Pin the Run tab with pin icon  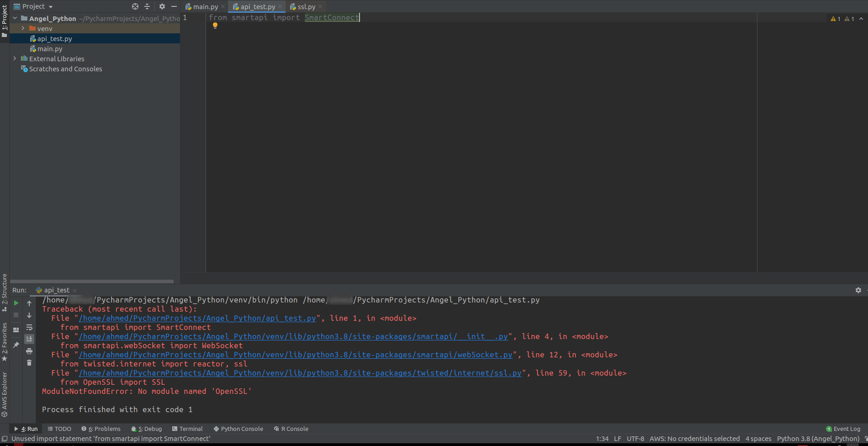tap(16, 345)
